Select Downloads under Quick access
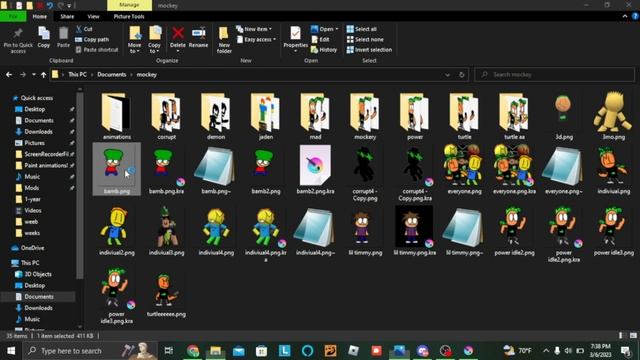 tap(38, 131)
